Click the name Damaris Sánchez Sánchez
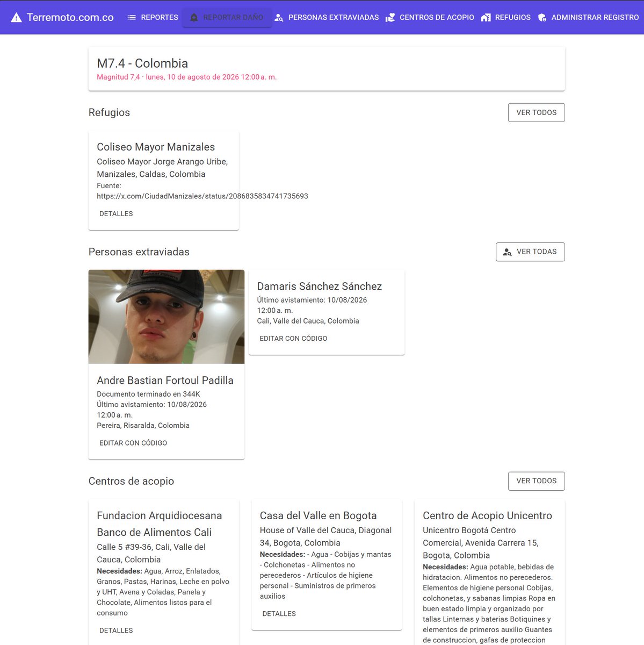This screenshot has width=644, height=645. click(x=319, y=286)
